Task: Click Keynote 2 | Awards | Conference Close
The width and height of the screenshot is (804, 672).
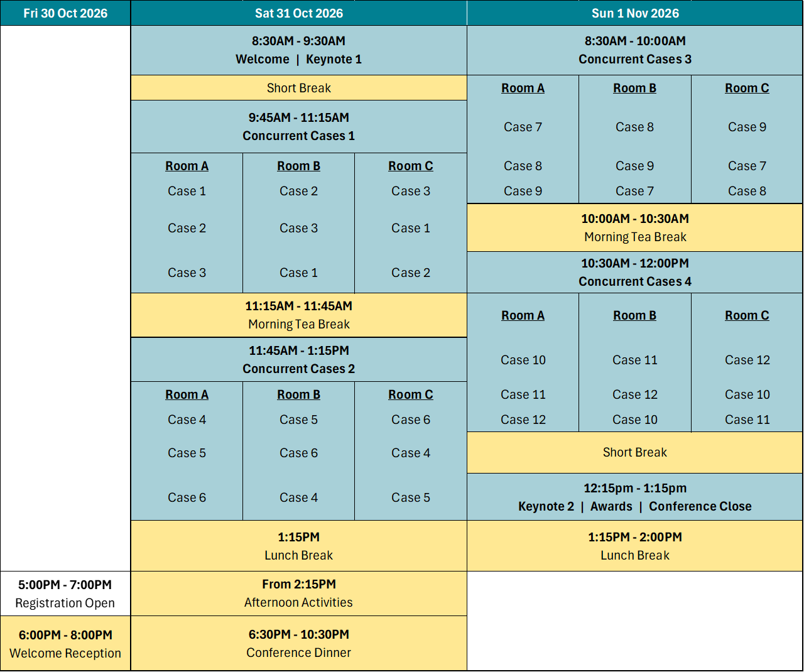Action: pyautogui.click(x=635, y=497)
